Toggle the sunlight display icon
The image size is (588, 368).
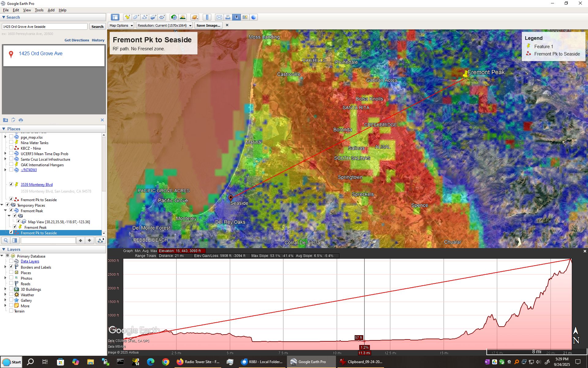183,17
